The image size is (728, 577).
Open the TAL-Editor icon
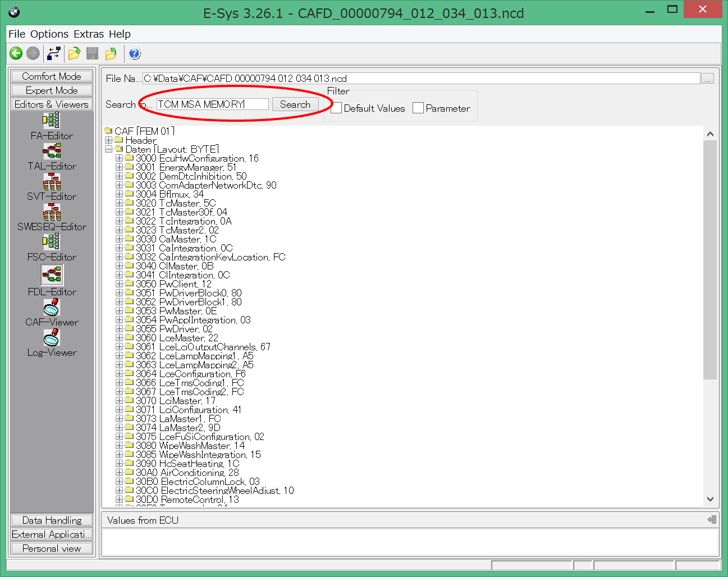pos(52,151)
